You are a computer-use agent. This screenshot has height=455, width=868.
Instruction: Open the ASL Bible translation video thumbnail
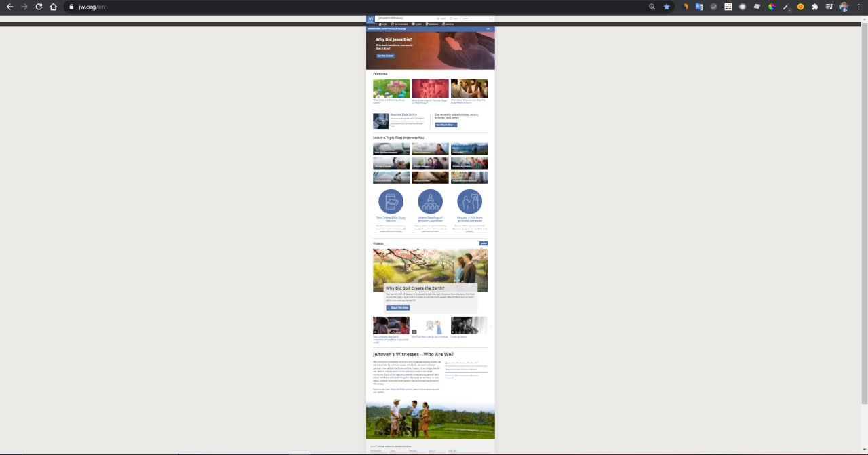click(391, 325)
